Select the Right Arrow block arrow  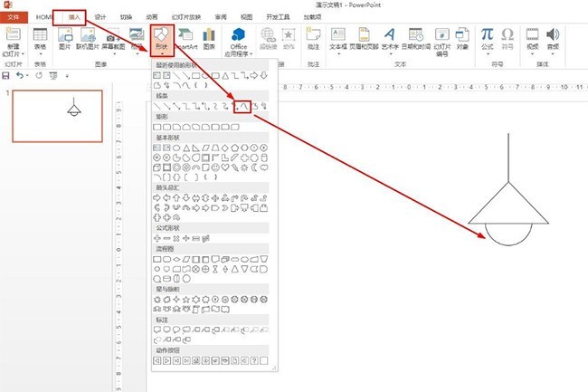pos(157,197)
